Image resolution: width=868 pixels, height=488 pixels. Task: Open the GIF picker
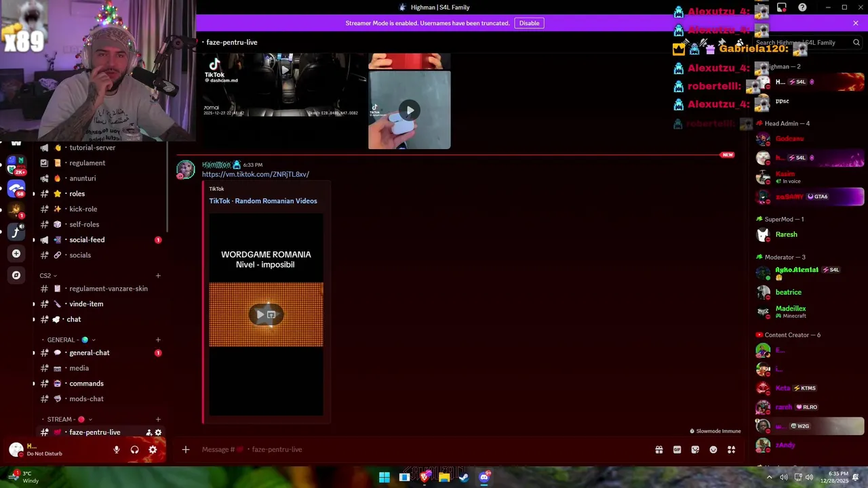(677, 449)
